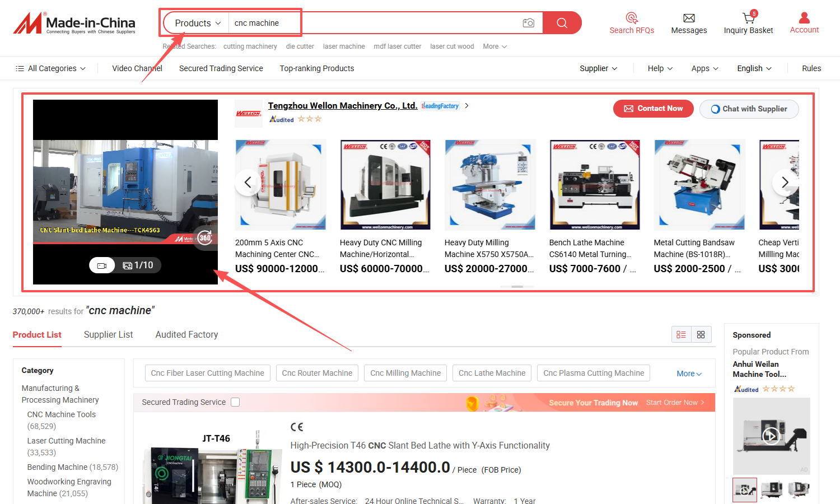The width and height of the screenshot is (840, 504).
Task: Open the Messages envelope icon
Action: pos(689,18)
